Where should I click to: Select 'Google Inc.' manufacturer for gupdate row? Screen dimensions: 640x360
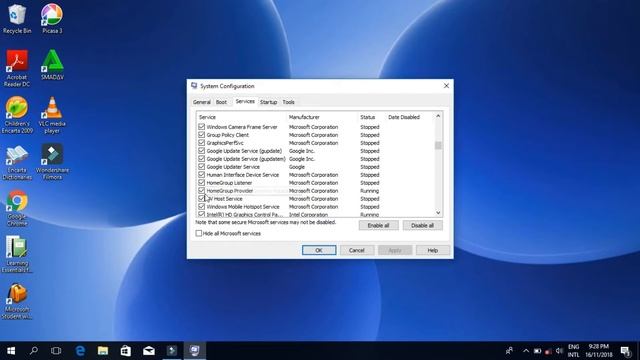302,151
